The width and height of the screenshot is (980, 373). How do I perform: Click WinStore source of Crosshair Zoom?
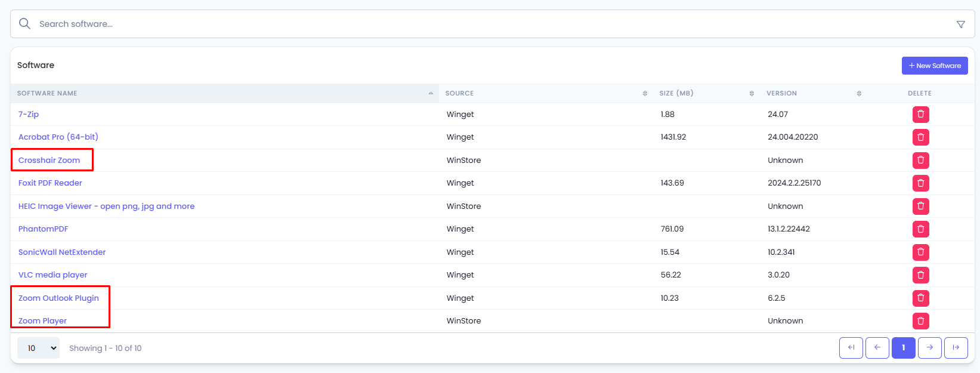click(x=463, y=160)
